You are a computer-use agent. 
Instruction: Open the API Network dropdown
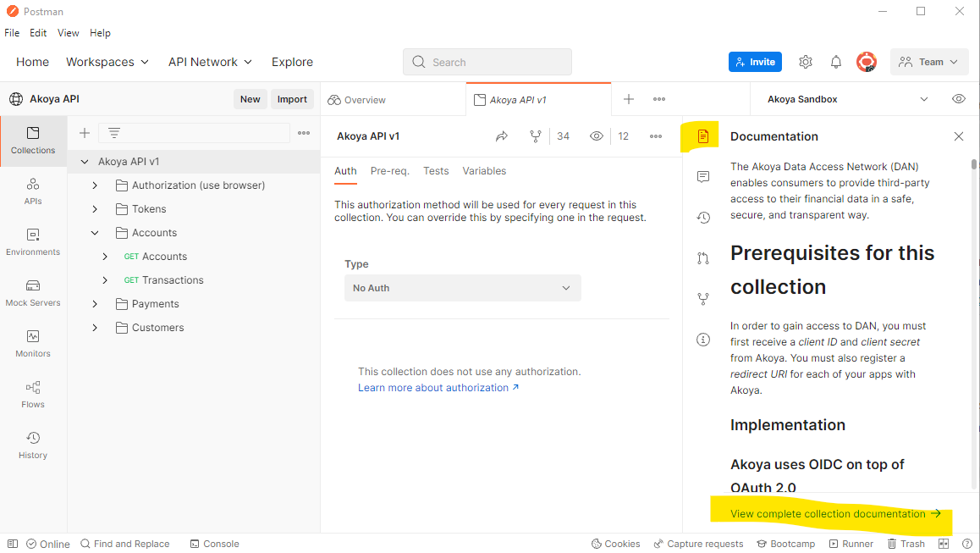click(210, 62)
